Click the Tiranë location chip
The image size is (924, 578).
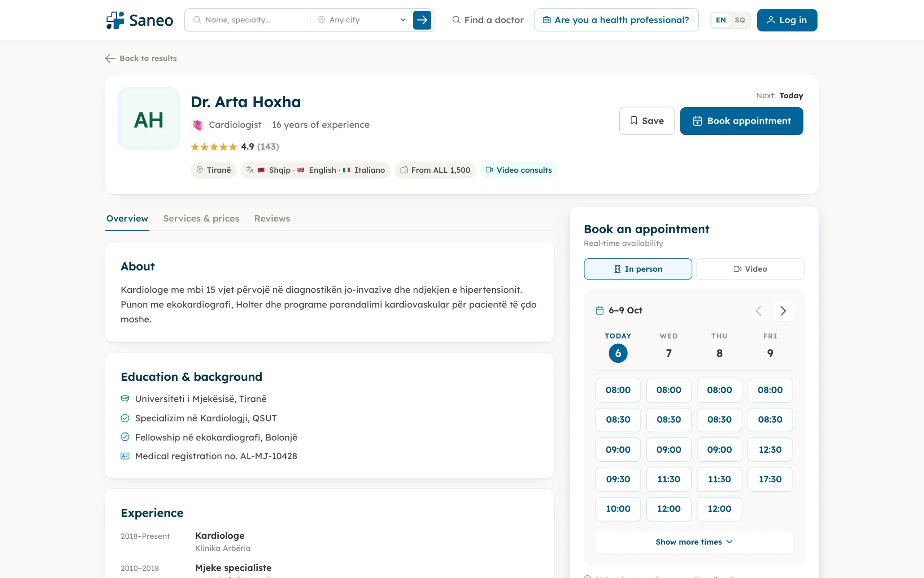coord(213,170)
